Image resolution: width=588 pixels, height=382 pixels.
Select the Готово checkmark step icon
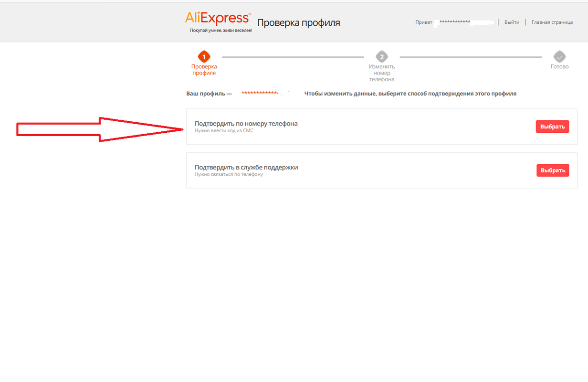point(559,57)
